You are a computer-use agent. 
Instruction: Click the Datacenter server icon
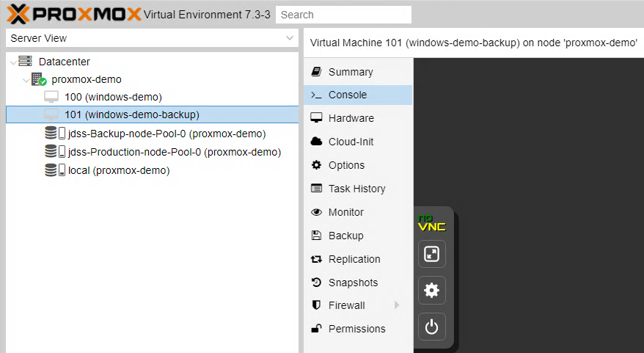click(x=26, y=61)
